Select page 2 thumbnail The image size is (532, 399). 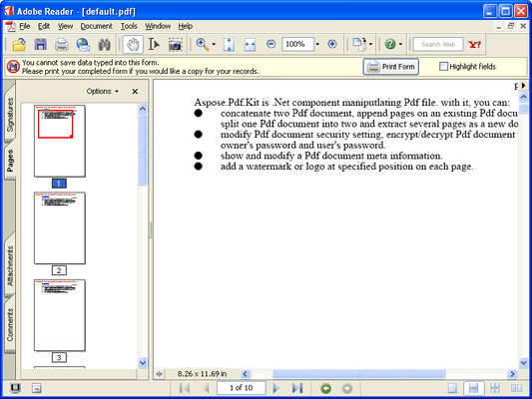[59, 227]
